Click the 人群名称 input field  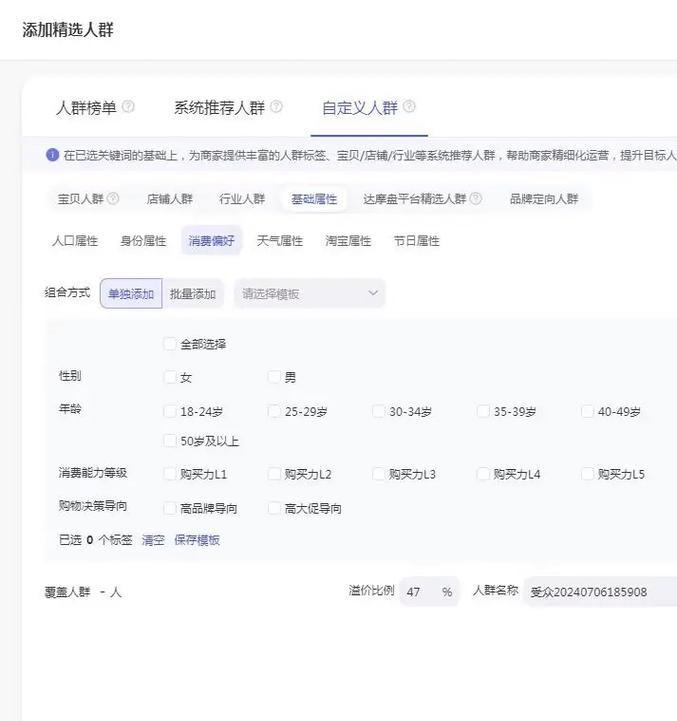(600, 591)
